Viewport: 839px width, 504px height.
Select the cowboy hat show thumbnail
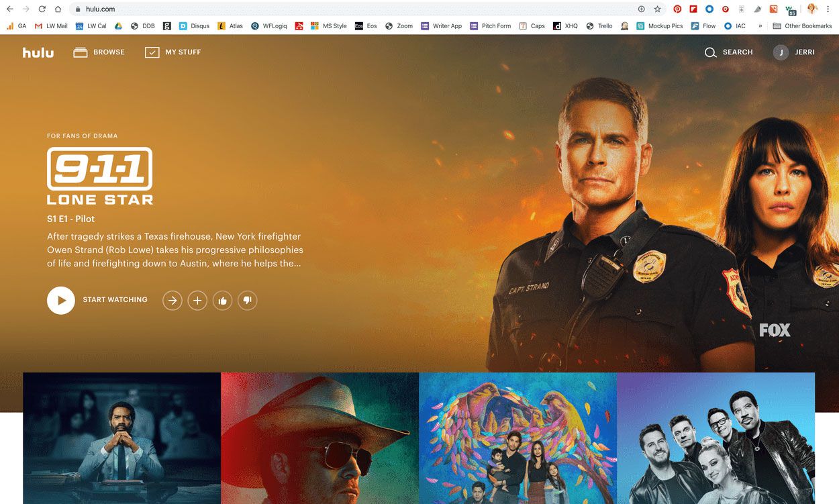click(x=319, y=438)
